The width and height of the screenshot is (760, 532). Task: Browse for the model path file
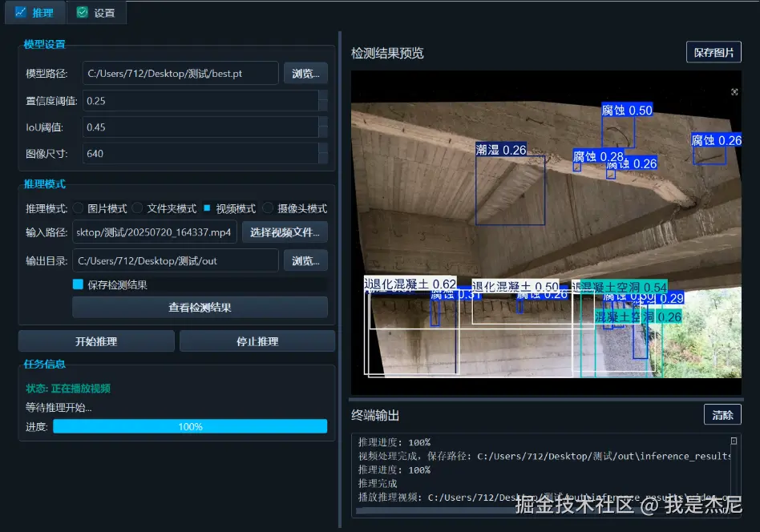click(x=305, y=74)
